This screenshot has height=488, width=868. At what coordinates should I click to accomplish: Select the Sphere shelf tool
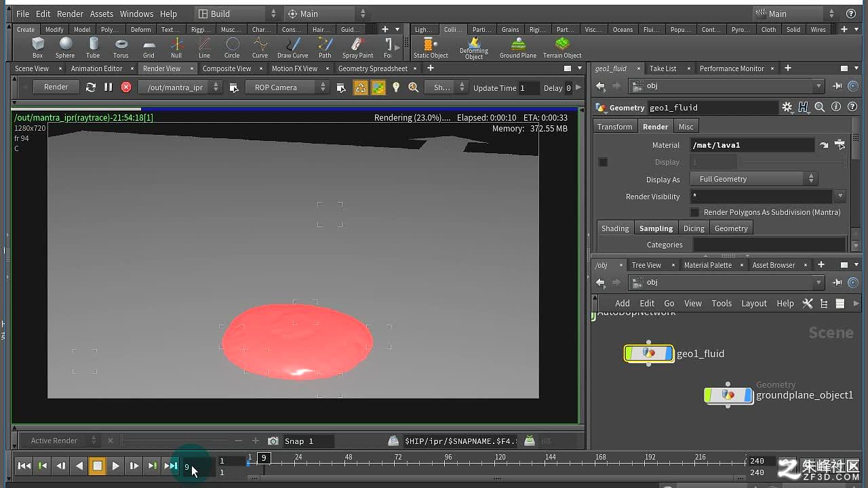(x=65, y=48)
